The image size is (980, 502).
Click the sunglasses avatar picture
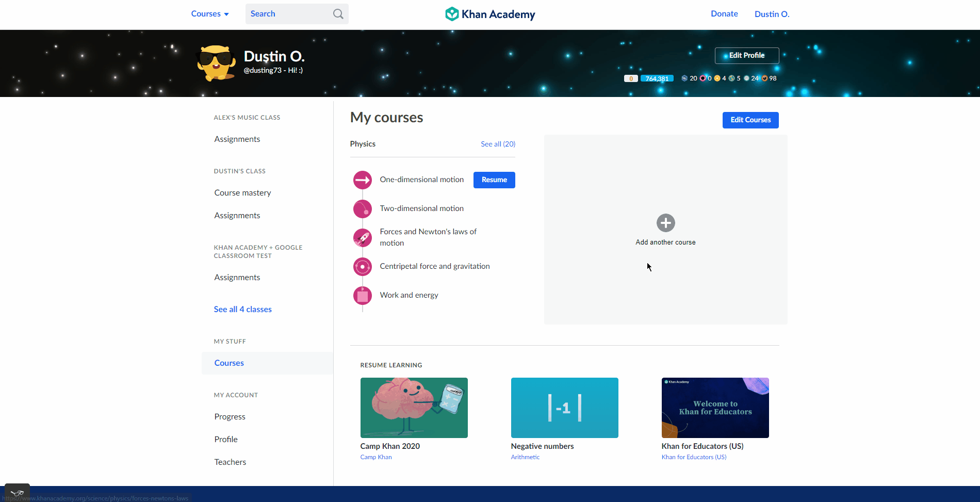point(216,63)
